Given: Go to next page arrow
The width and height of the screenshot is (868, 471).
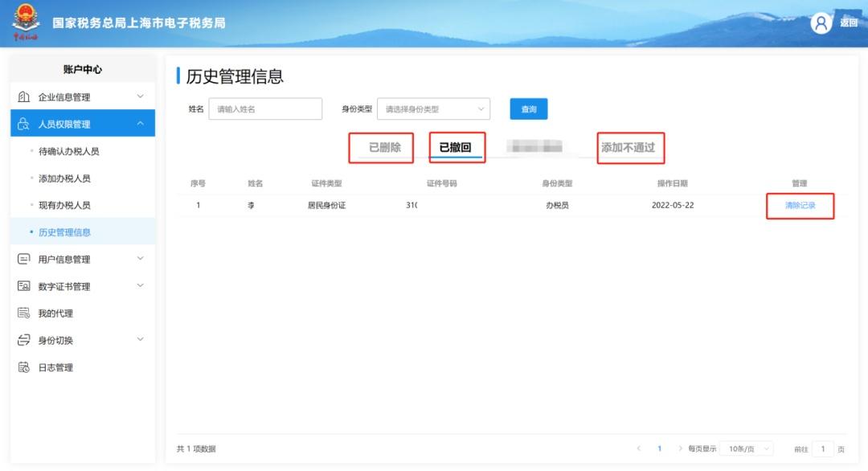Looking at the screenshot, I should click(680, 448).
